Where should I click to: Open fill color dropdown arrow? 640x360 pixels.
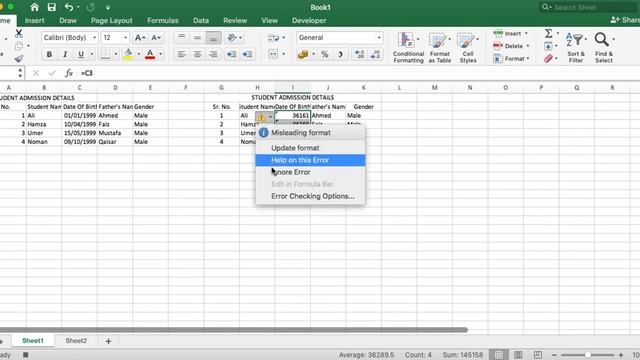pos(138,54)
